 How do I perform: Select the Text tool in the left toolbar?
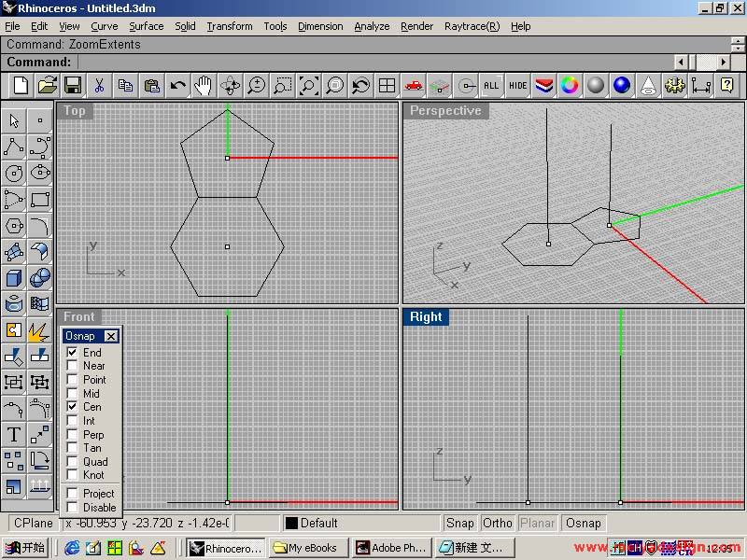click(x=14, y=434)
